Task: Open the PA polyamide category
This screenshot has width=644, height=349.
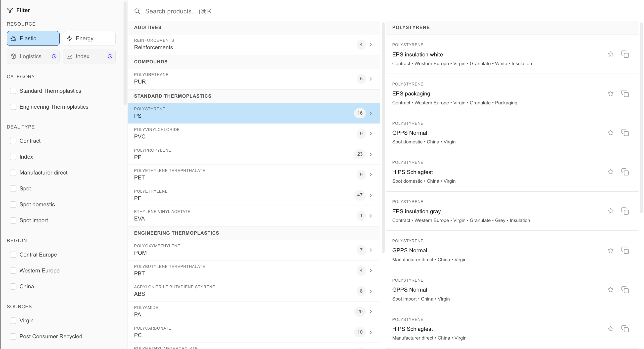Action: pos(254,311)
